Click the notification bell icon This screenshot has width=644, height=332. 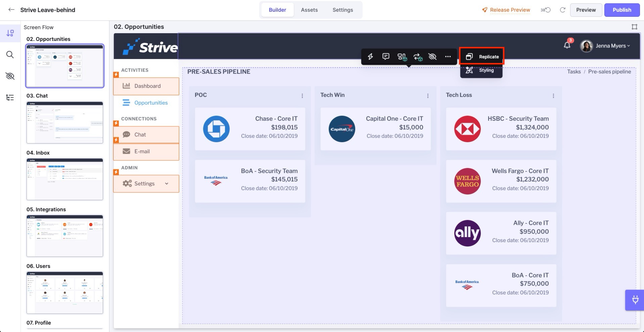pos(567,45)
